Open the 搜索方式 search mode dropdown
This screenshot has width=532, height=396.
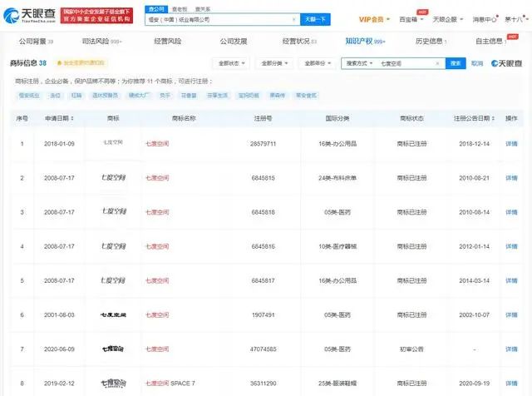pos(360,63)
